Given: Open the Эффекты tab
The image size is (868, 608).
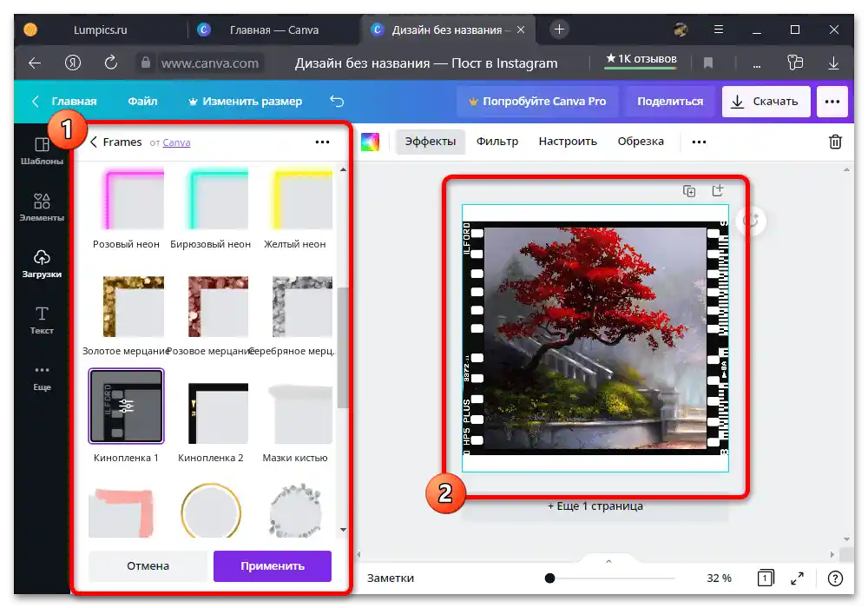Looking at the screenshot, I should (x=431, y=142).
